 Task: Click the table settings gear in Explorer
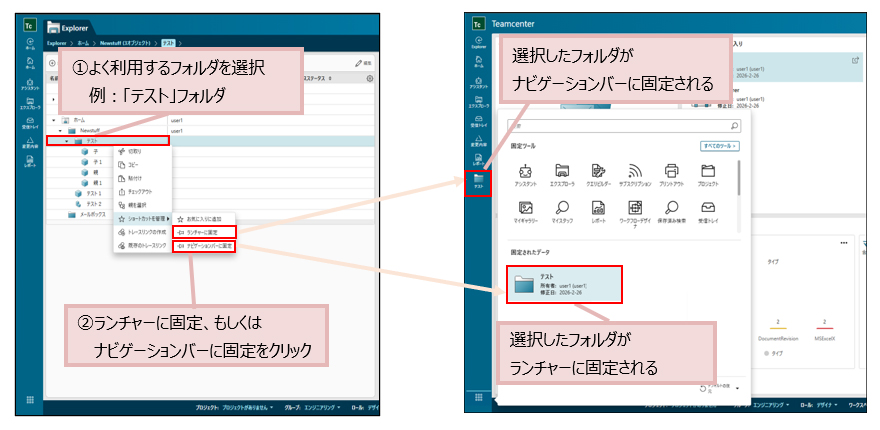pos(370,79)
